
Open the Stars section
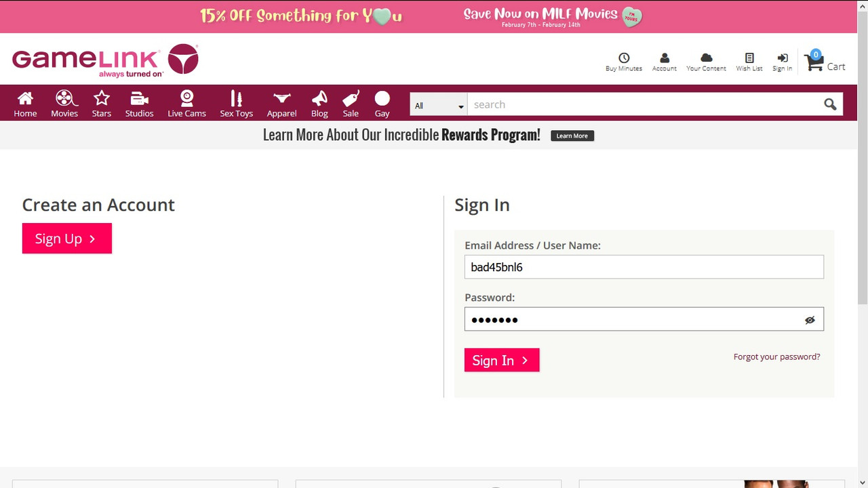coord(102,104)
